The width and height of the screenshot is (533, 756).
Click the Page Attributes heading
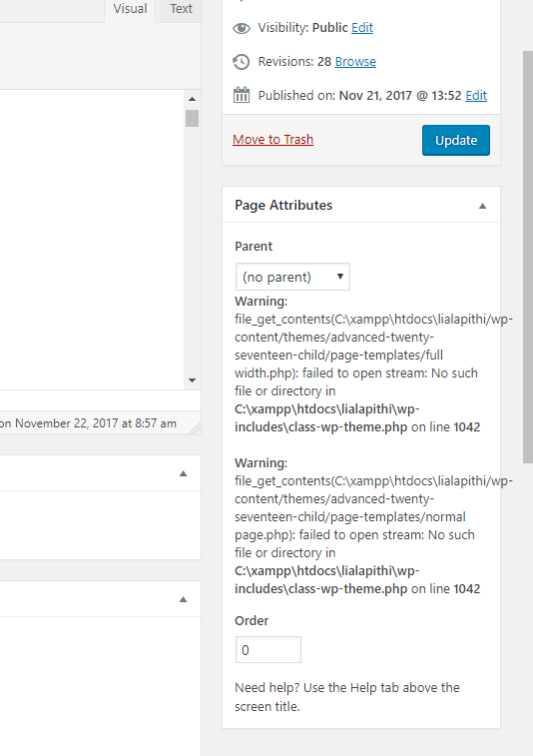click(283, 205)
